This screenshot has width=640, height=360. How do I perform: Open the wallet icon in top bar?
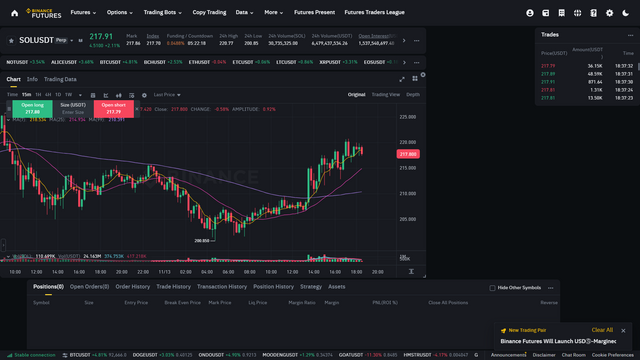pos(546,13)
